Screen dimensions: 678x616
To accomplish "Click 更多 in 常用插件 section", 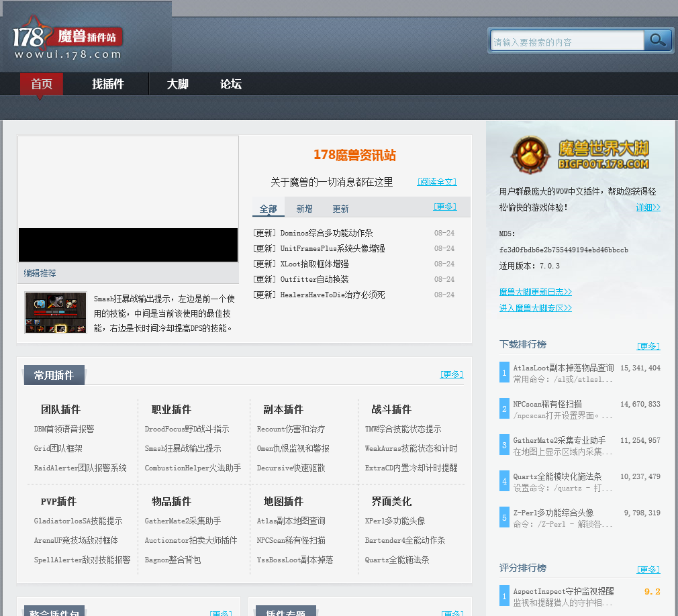I will point(451,374).
